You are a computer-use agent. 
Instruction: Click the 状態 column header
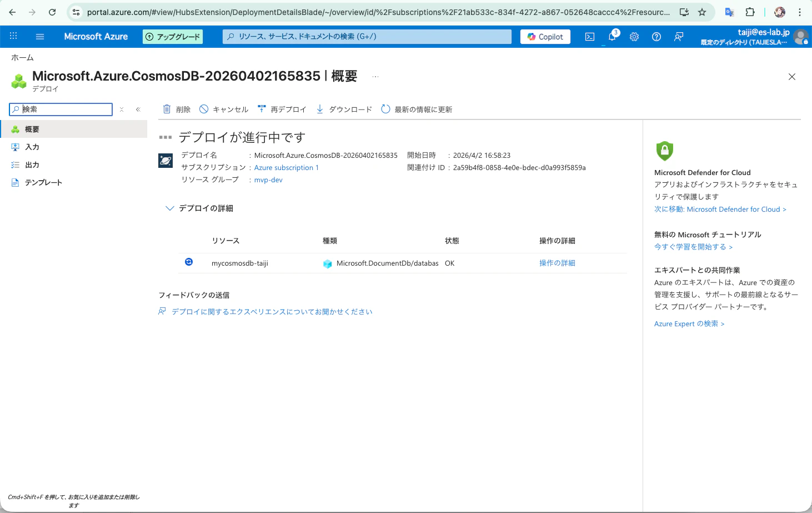point(452,241)
